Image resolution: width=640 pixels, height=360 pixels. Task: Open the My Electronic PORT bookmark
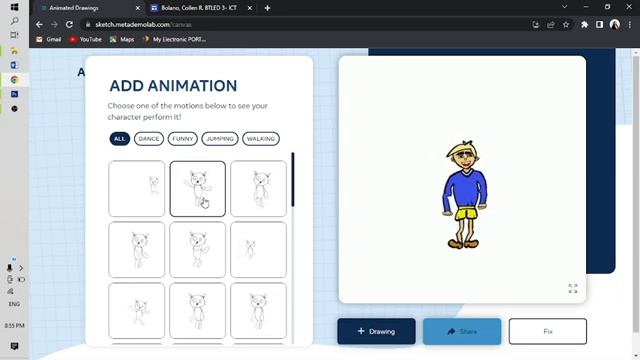[x=174, y=39]
